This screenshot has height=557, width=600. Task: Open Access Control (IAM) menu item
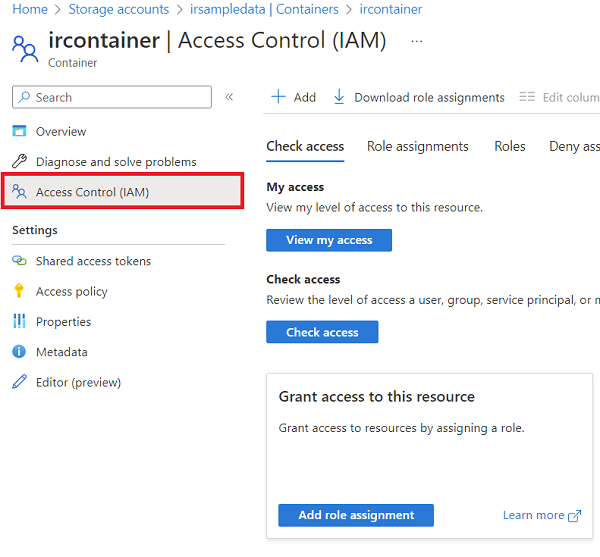tap(122, 191)
